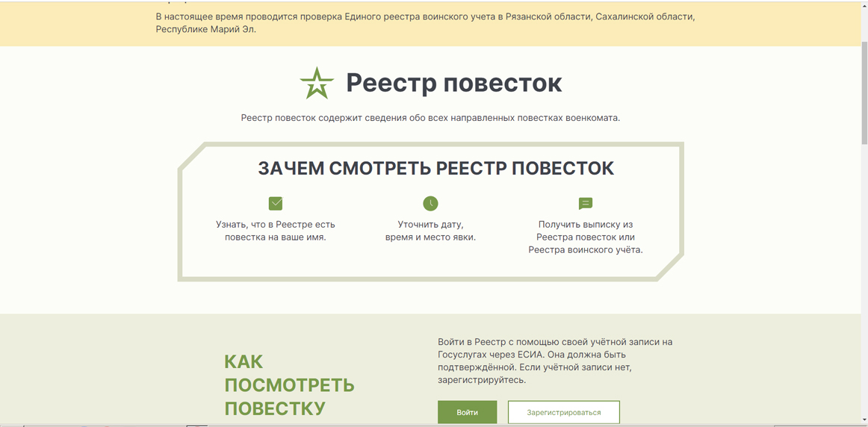
Task: Click the КАК ПОСМОТРЕТЬ ПОВЕСТКУ heading
Action: (x=289, y=385)
